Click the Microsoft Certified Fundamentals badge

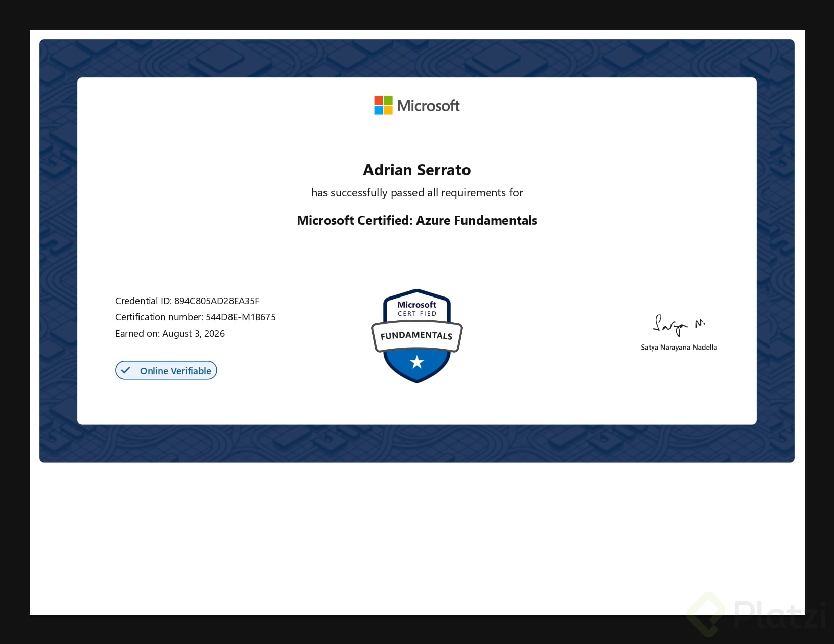click(417, 336)
